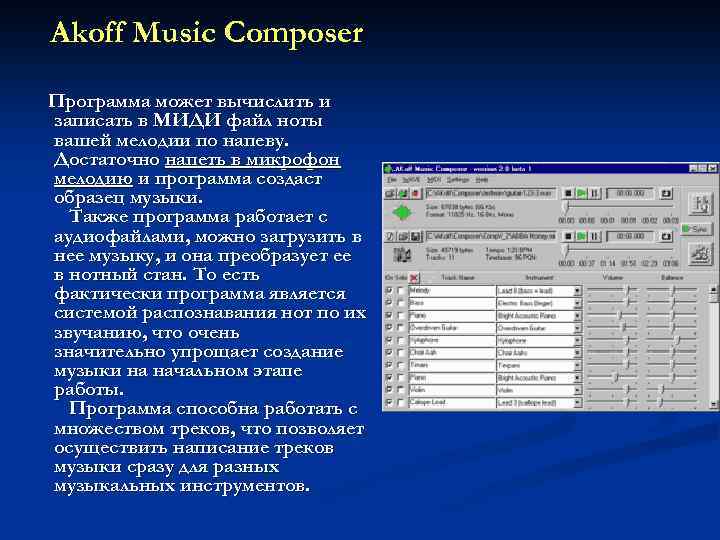
Task: Enable Solo for the Melody track
Action: 401,290
